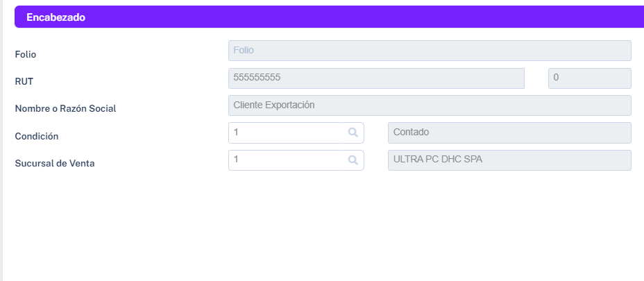The image size is (644, 281).
Task: Select the ULTRA PC DHC SPA field
Action: tap(509, 160)
